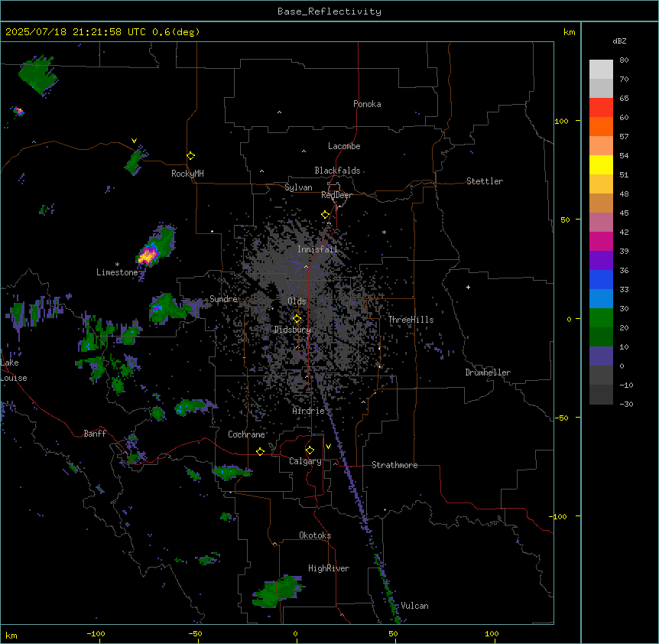Click the yellow v marker right of Calgary diamond
The image size is (659, 644).
coord(328,447)
